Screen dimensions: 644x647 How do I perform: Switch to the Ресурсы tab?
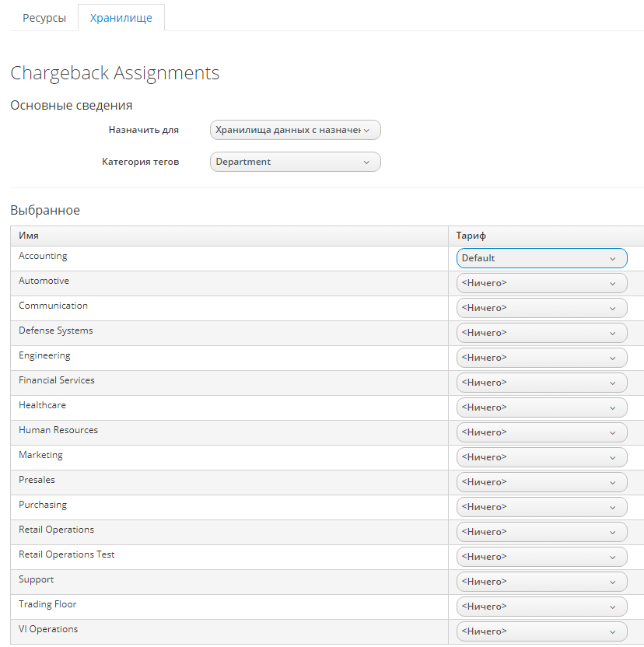(44, 18)
